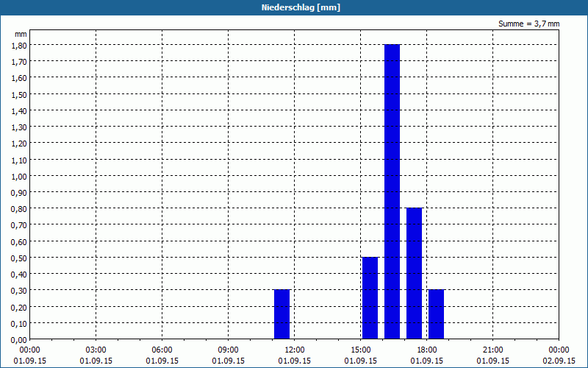588x368 pixels.
Task: Click the 0,30 mm bar after 18:00
Action: 436,314
